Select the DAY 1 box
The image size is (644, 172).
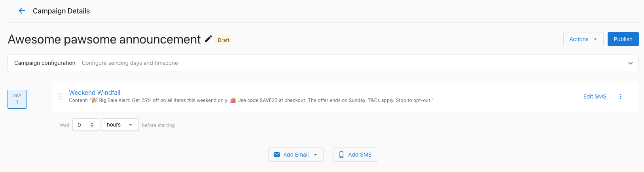point(17,99)
